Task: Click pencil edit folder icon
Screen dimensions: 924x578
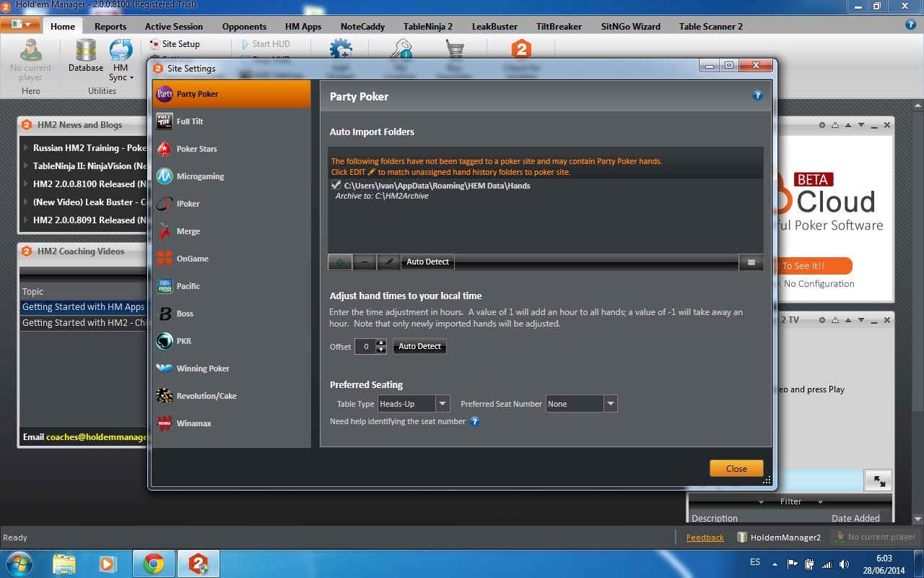Action: 389,262
